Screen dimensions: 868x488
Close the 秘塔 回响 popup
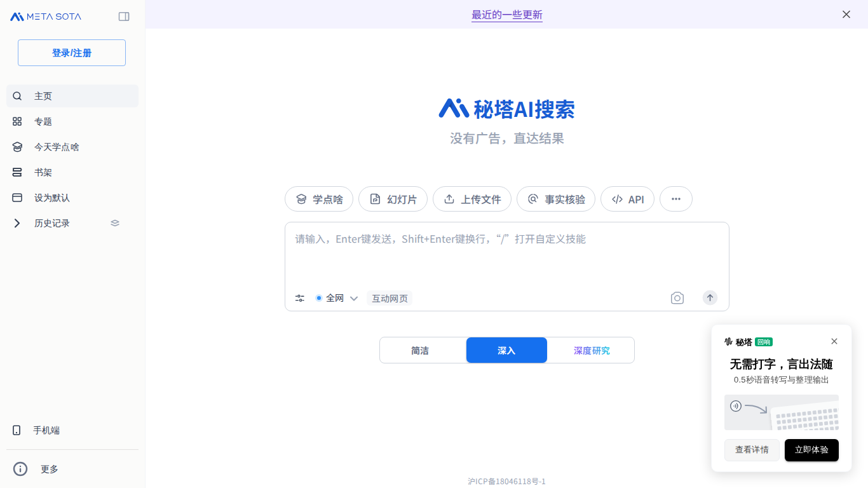pos(834,341)
